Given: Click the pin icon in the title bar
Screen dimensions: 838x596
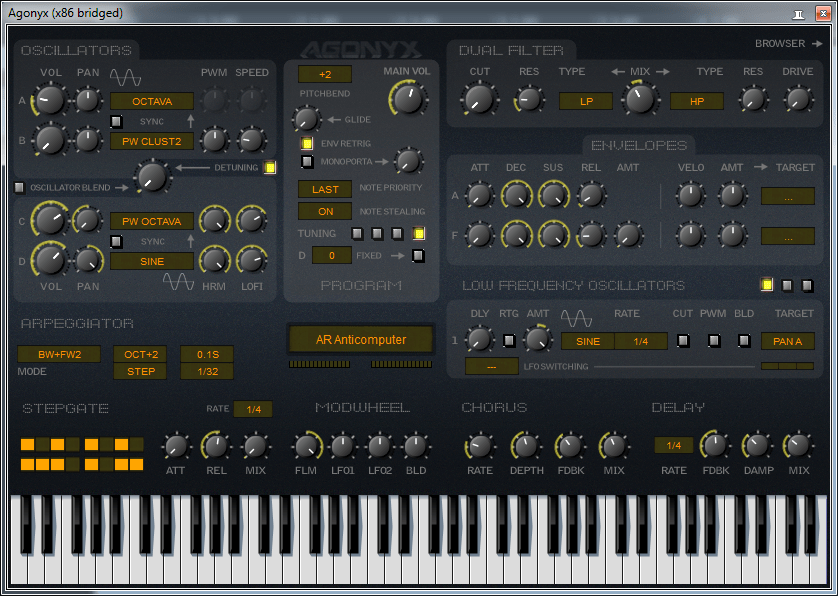Looking at the screenshot, I should tap(798, 14).
